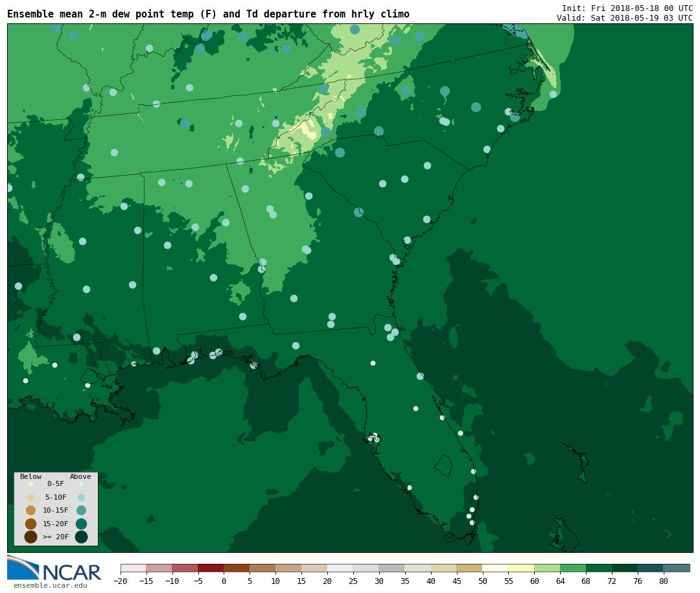
Task: Pick the dark red swatch between -5 and 0
Action: tap(211, 568)
